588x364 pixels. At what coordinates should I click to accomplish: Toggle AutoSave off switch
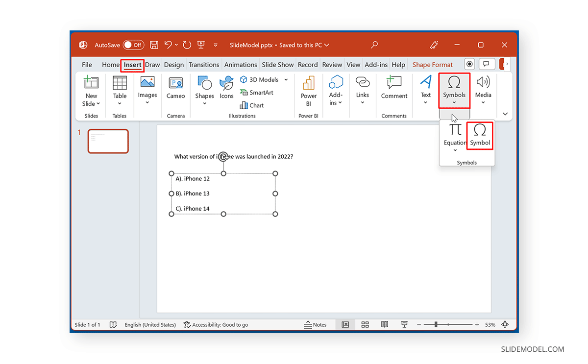133,45
